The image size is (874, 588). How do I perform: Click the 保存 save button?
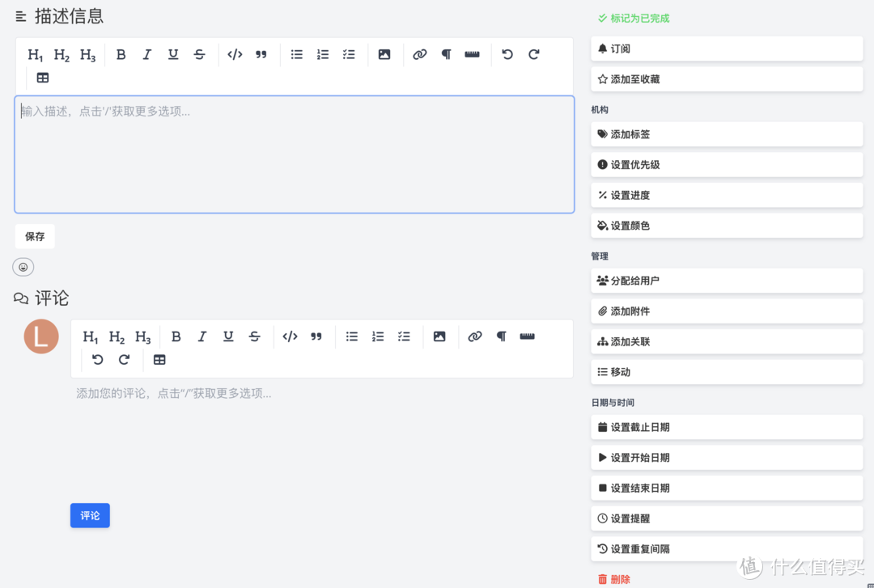point(35,237)
